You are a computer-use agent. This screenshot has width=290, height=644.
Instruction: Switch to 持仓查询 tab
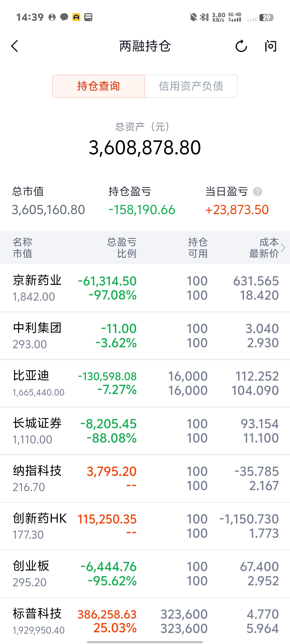pos(99,86)
